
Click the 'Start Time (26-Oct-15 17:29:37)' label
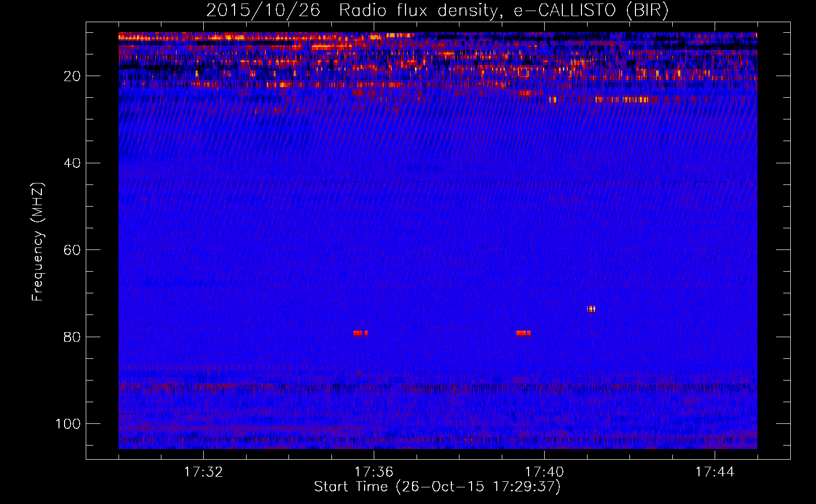coord(437,487)
